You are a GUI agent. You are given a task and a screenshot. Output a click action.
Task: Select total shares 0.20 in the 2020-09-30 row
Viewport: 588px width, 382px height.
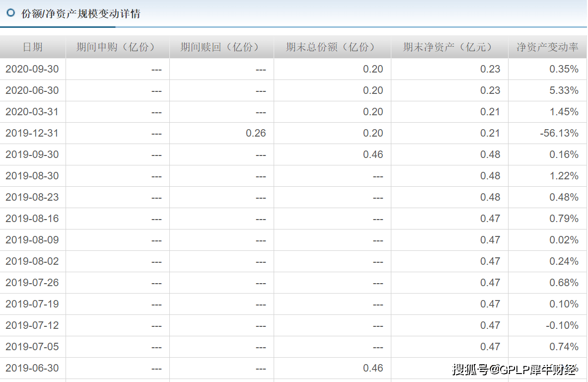373,69
